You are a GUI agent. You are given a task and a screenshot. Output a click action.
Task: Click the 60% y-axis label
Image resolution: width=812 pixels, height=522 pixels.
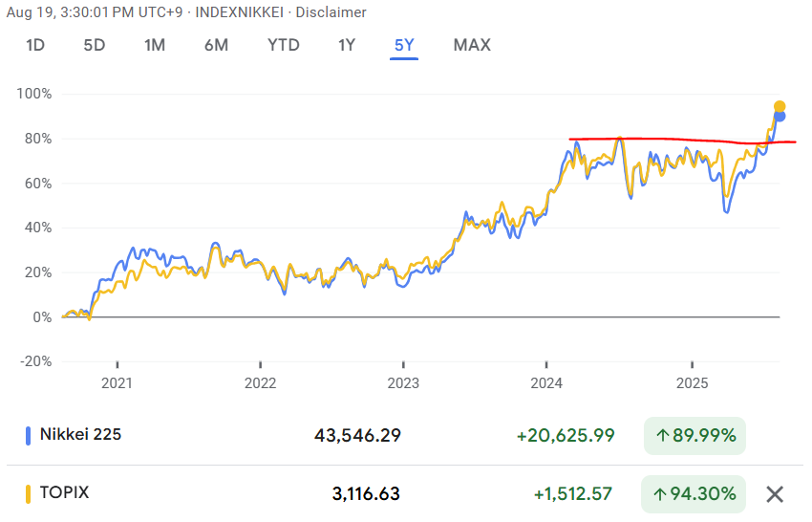pos(38,184)
